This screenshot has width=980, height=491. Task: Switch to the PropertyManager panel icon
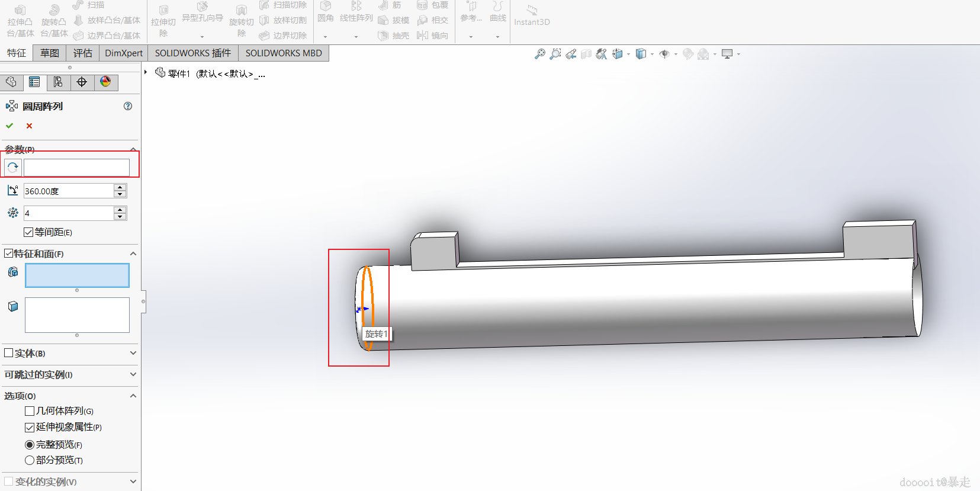coord(34,82)
